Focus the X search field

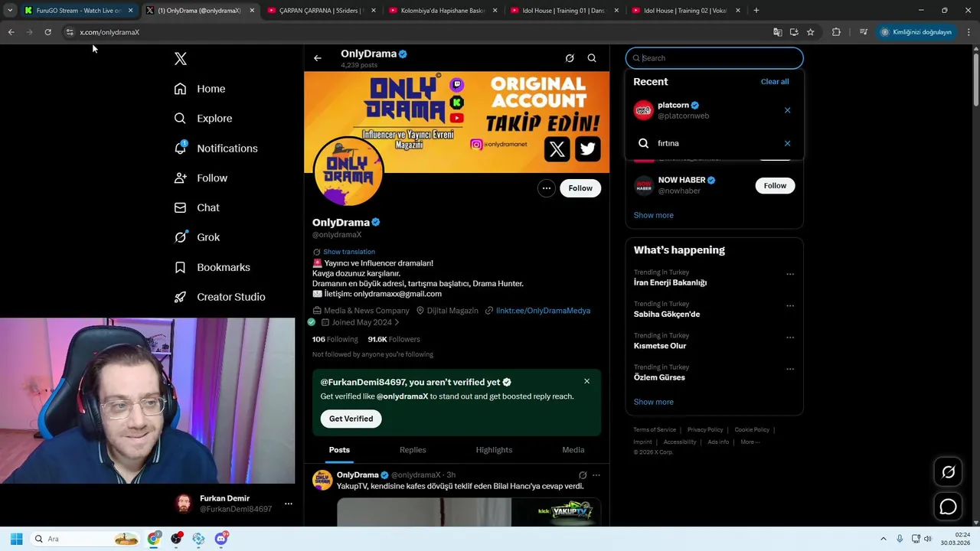pyautogui.click(x=714, y=58)
